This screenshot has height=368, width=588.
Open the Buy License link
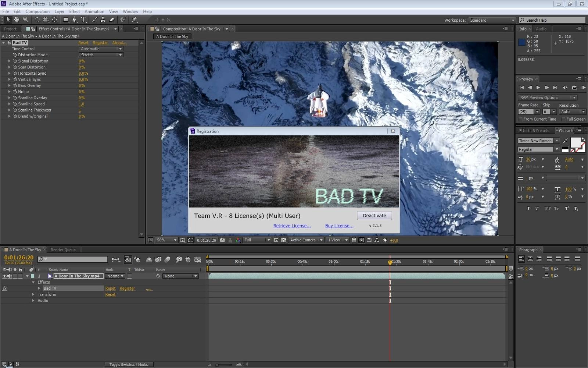coord(339,226)
